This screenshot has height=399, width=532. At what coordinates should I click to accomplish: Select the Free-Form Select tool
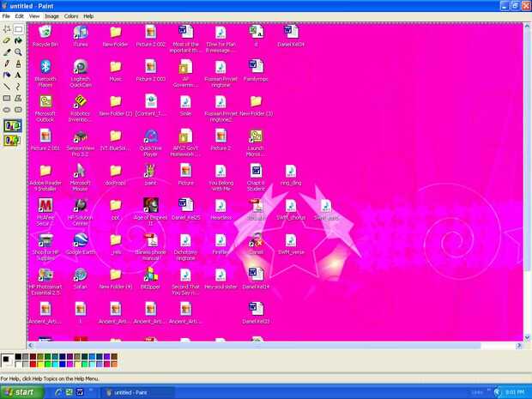[7, 29]
